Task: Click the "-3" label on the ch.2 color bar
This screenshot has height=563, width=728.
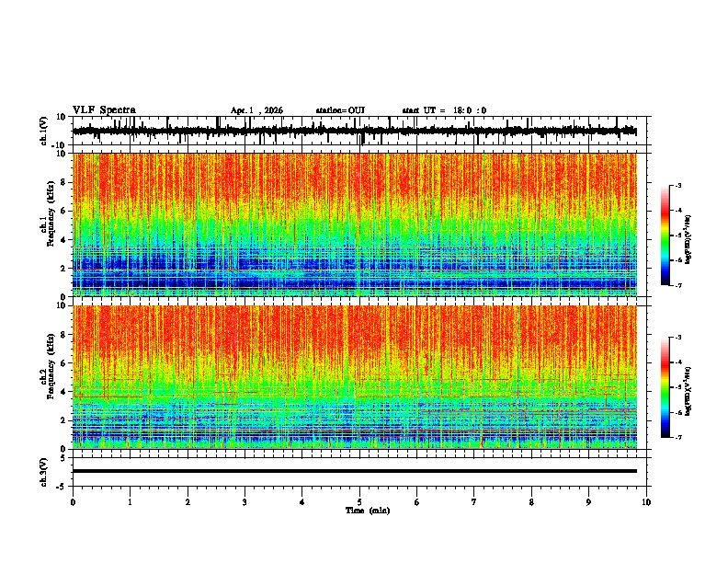Action: click(678, 338)
